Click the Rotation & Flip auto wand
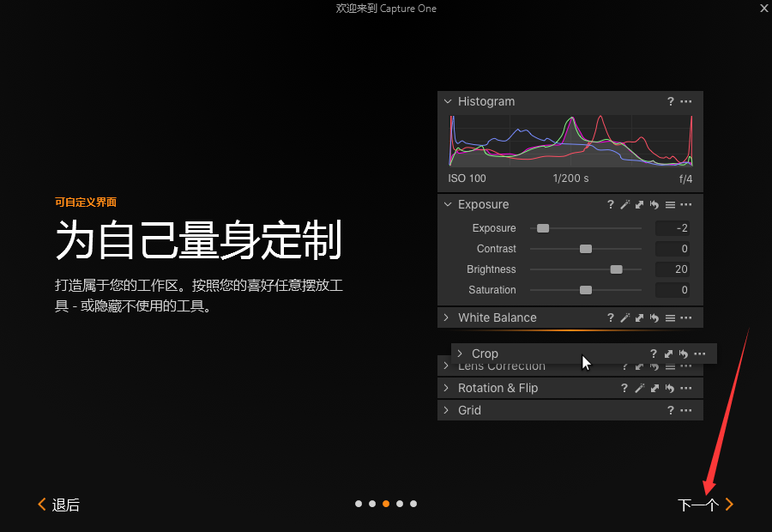772x532 pixels. (640, 388)
